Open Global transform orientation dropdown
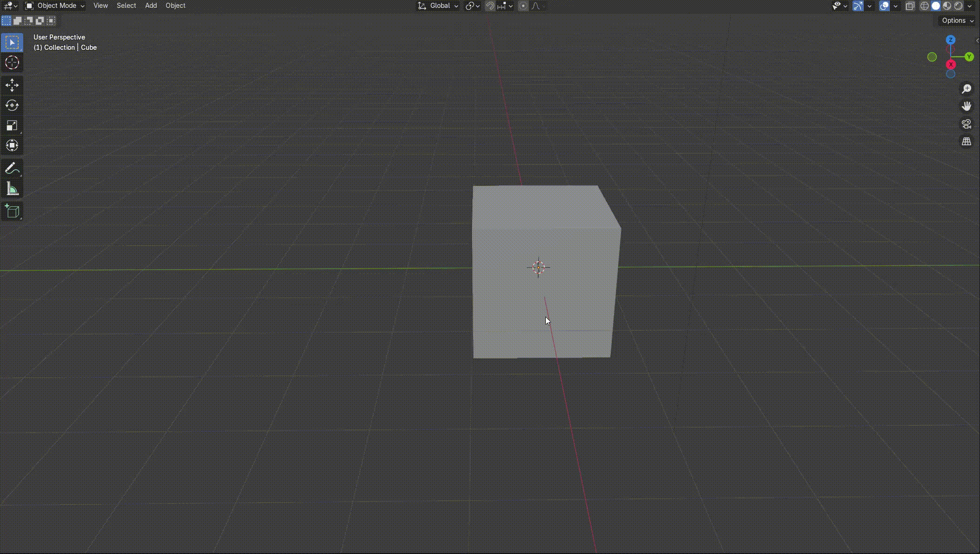 tap(438, 6)
